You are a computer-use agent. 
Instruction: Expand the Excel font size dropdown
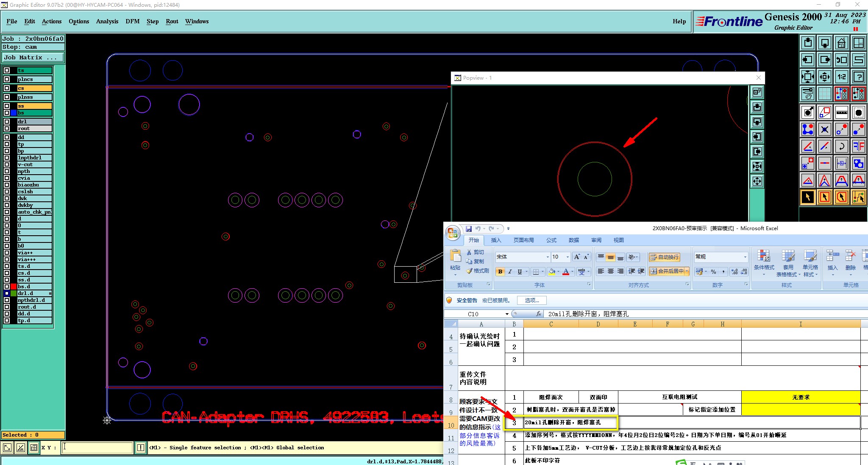(568, 257)
